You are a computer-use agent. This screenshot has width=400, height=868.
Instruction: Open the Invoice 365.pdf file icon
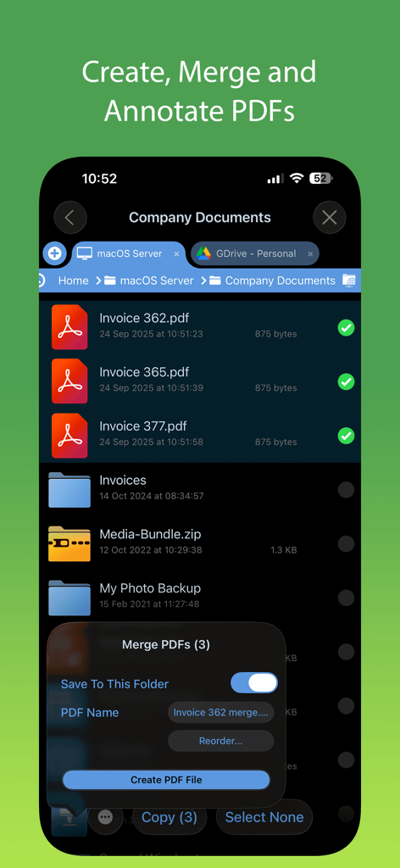point(69,381)
